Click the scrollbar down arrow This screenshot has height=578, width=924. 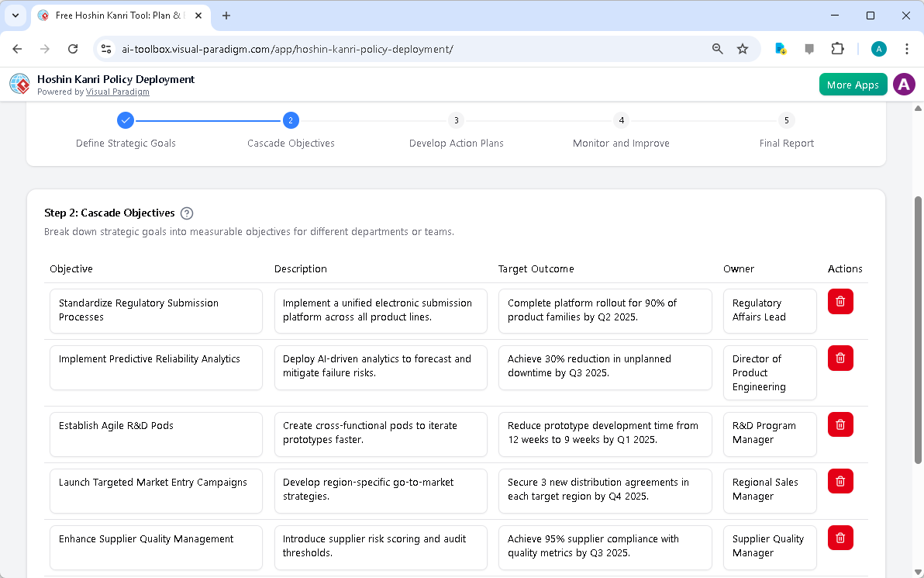coord(918,573)
